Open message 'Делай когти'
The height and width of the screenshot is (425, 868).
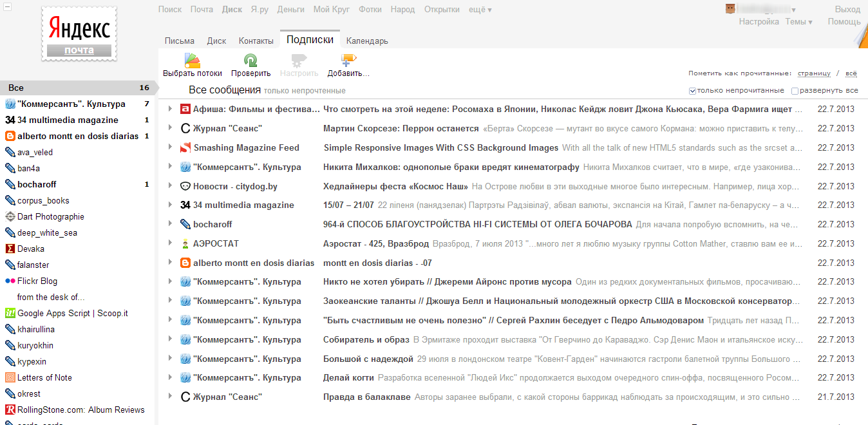348,377
